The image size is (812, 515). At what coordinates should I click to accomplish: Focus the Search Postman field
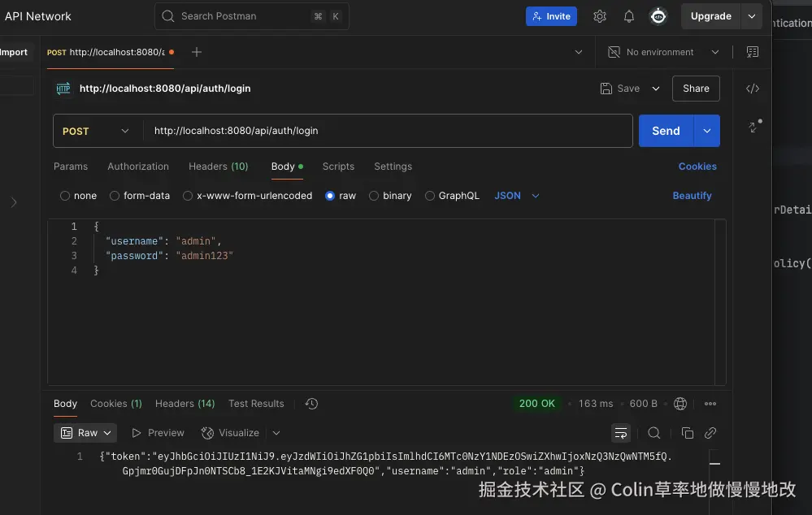click(x=252, y=16)
